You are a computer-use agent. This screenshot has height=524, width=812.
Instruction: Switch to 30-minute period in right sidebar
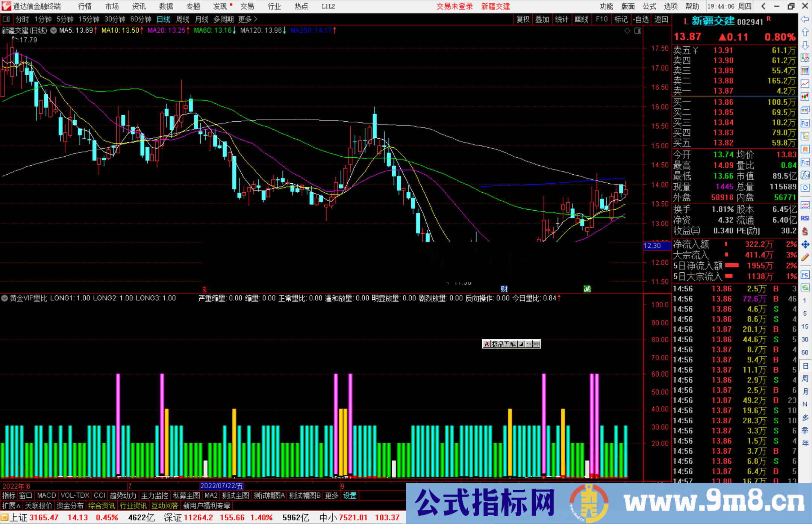[805, 340]
